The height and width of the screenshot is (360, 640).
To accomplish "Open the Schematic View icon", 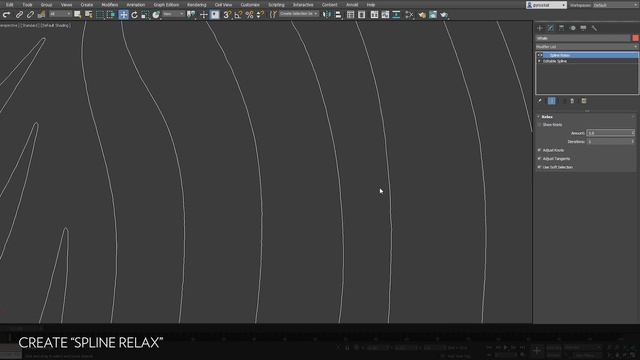I will pyautogui.click(x=396, y=15).
